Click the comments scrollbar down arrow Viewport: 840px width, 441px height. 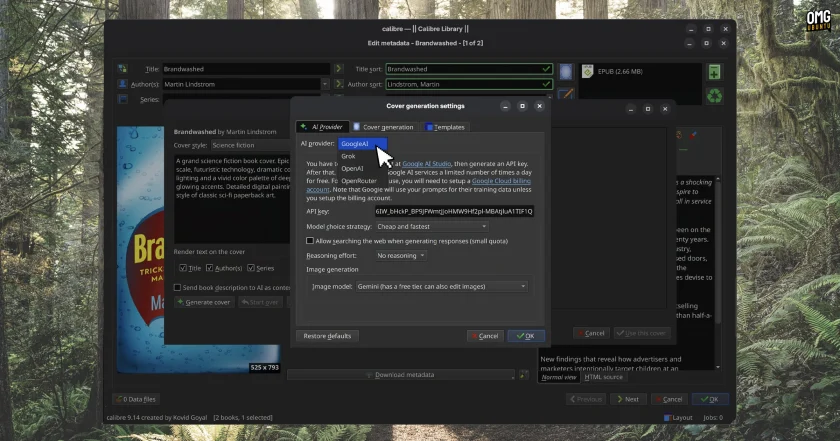tap(718, 367)
